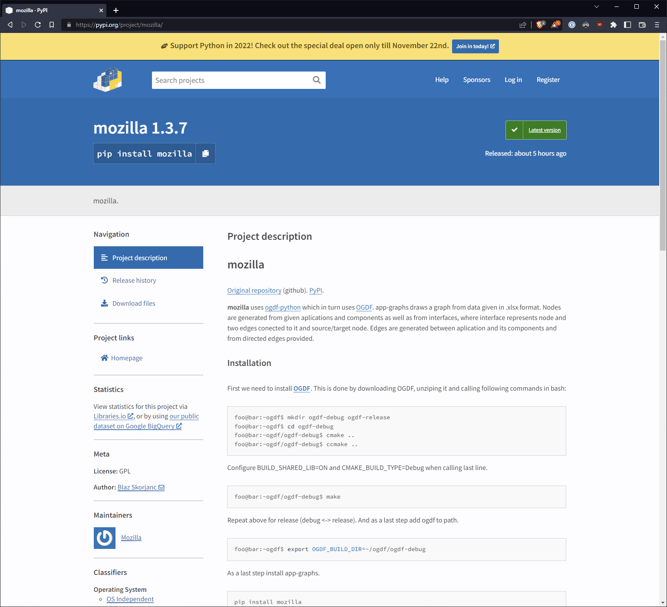Click the 'mozilla 1.3.7' heading
The width and height of the screenshot is (667, 607).
[140, 128]
